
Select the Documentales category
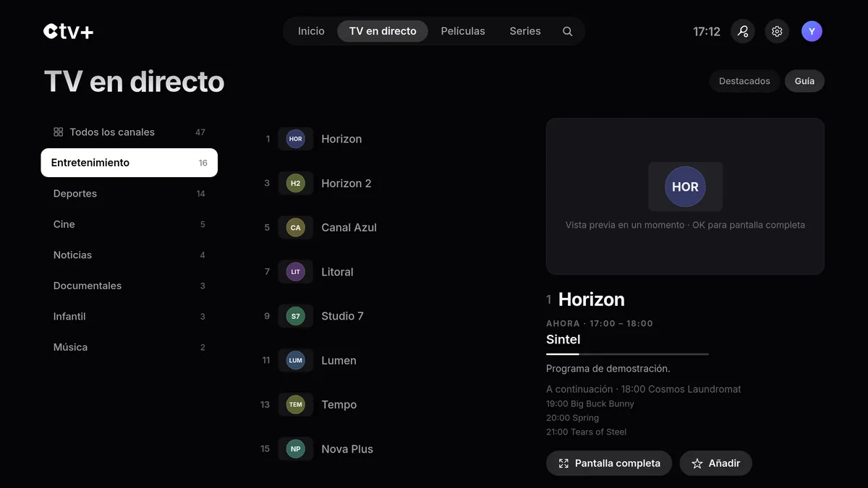(129, 286)
